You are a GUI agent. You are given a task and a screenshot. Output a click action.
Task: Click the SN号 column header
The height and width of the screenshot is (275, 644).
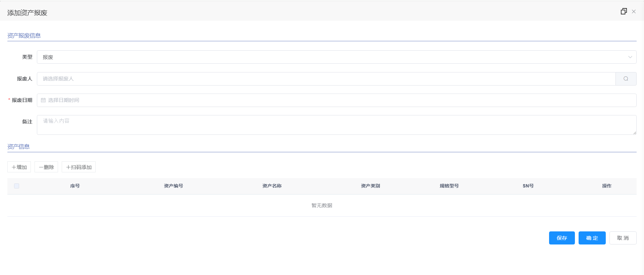click(x=528, y=186)
